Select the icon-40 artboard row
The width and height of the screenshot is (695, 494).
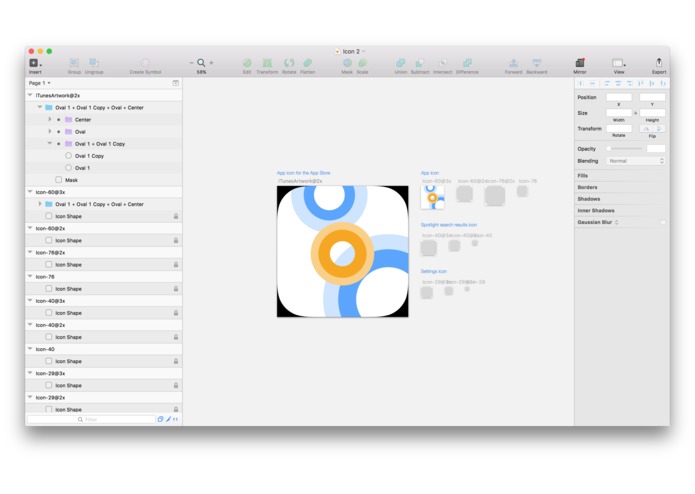[x=104, y=349]
